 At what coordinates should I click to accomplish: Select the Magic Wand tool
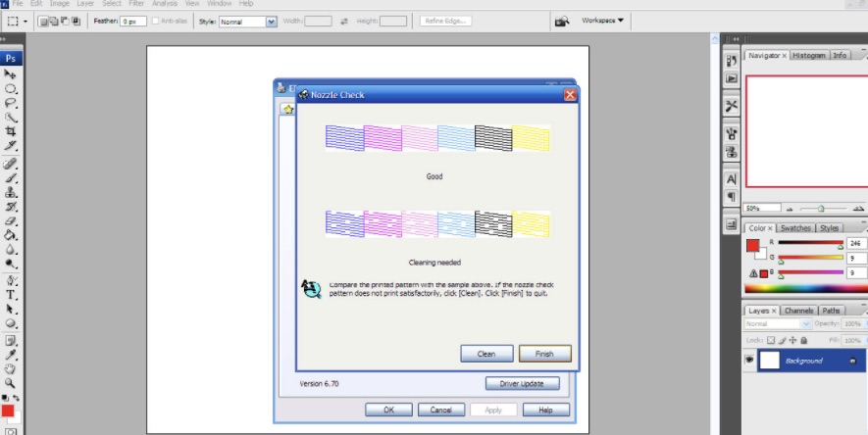(x=10, y=118)
